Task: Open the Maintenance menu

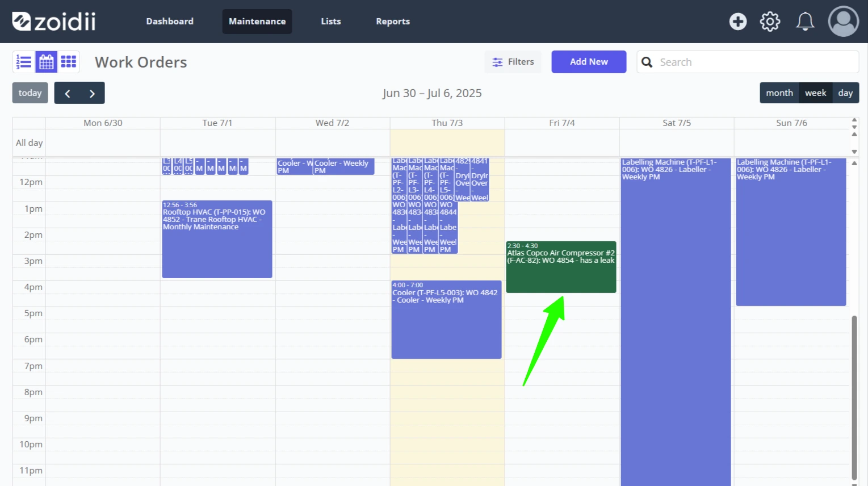Action: point(257,22)
